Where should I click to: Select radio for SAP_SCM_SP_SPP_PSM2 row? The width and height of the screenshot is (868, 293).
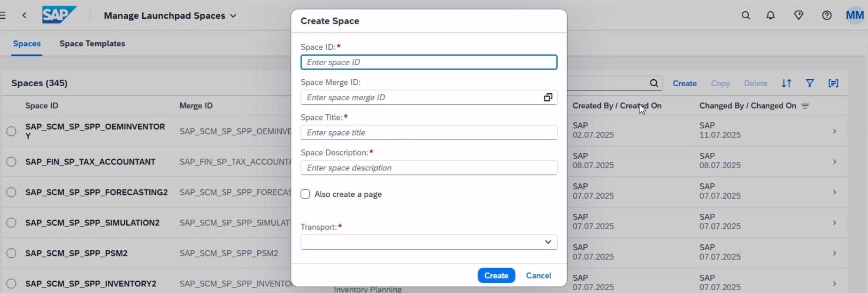coord(11,253)
